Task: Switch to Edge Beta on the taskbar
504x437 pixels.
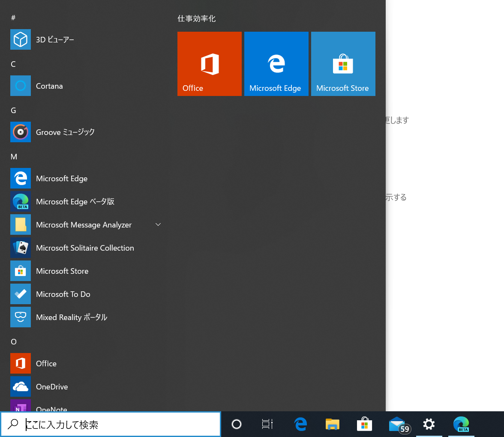Action: tap(461, 424)
